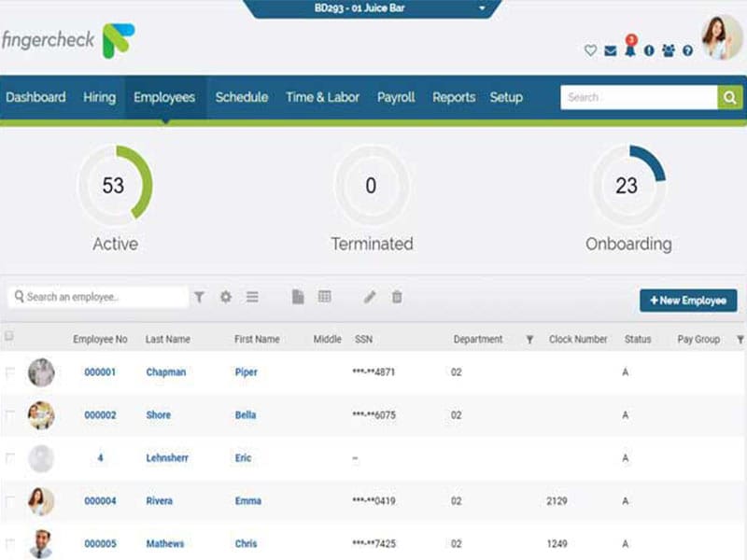Tick the checkbox for Piper Chapman
The height and width of the screenshot is (560, 747).
[10, 372]
